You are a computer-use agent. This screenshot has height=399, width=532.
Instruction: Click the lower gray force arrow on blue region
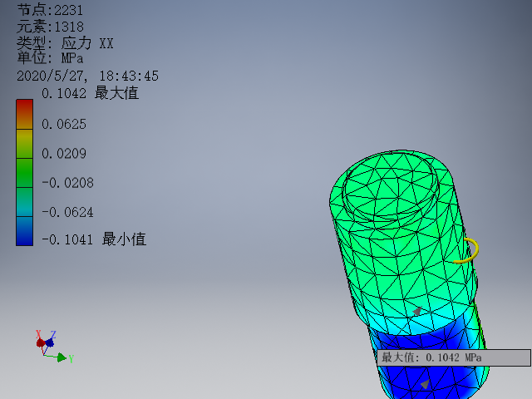tap(425, 384)
